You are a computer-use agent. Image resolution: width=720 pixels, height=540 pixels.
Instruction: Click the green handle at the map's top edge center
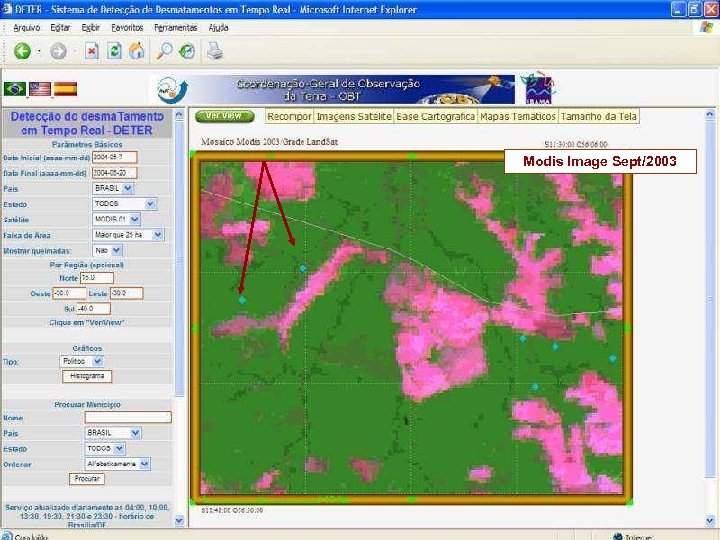[412, 157]
